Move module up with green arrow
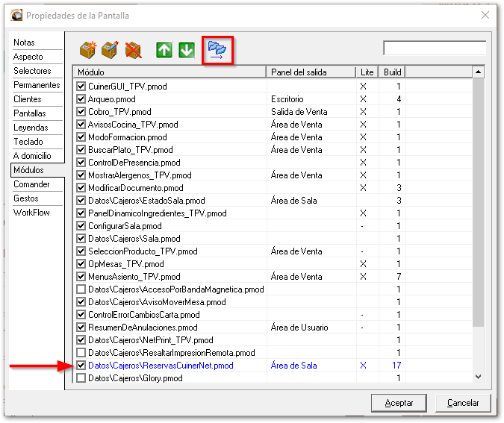 tap(164, 50)
